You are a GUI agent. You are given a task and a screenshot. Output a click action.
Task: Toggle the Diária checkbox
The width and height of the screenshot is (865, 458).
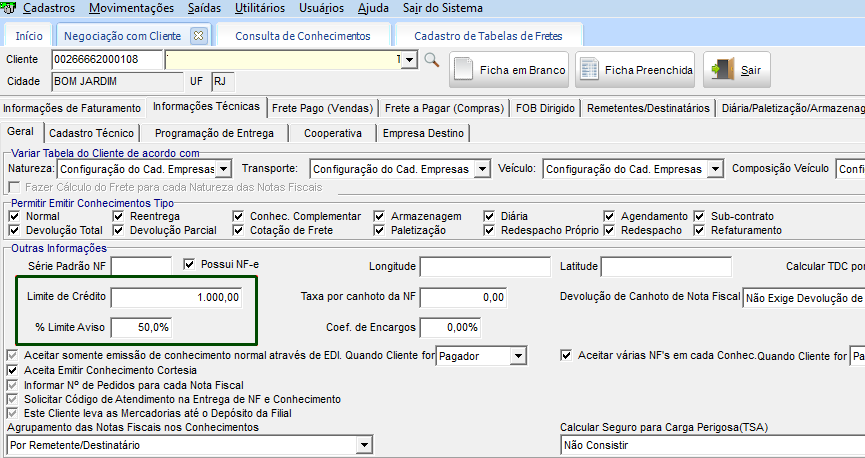click(489, 216)
